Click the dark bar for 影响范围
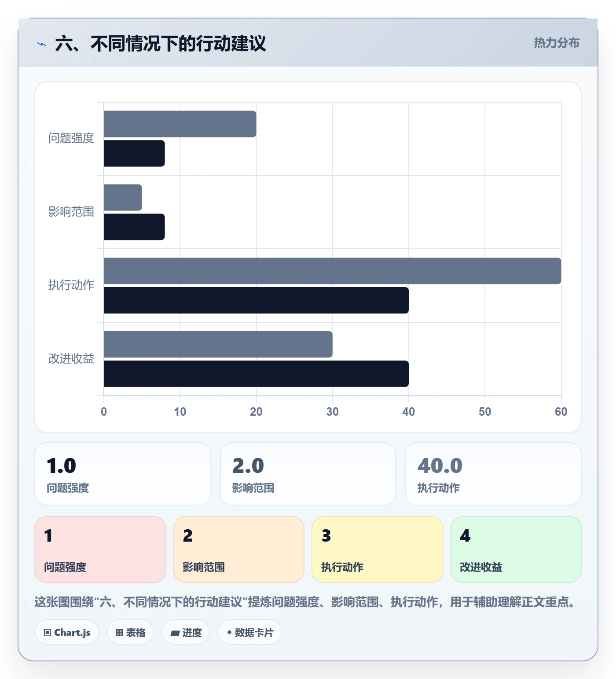 (134, 227)
